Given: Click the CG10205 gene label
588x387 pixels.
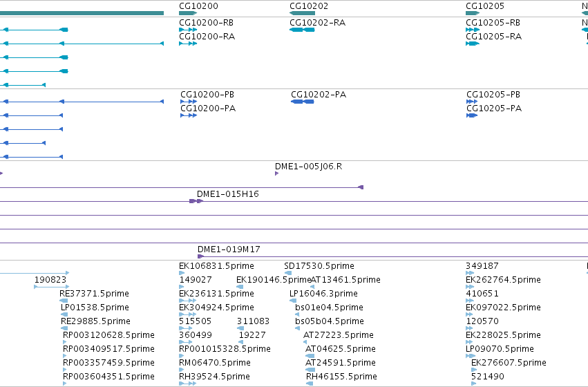Looking at the screenshot, I should (485, 6).
